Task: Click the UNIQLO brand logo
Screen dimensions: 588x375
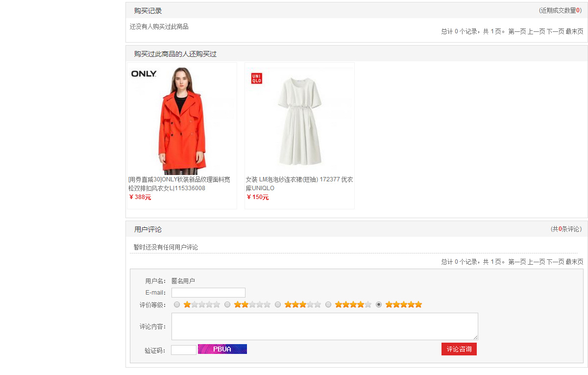Action: [257, 78]
